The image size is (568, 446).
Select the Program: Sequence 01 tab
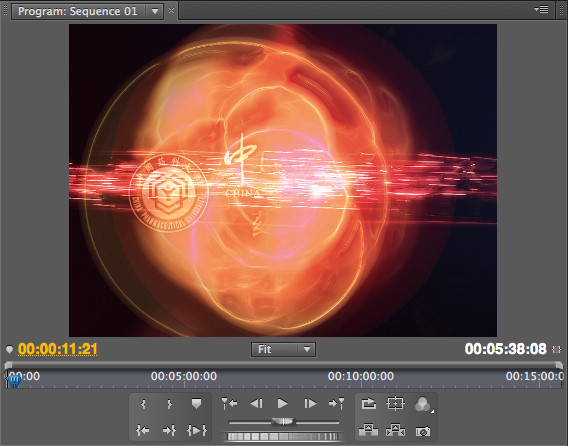pos(78,11)
